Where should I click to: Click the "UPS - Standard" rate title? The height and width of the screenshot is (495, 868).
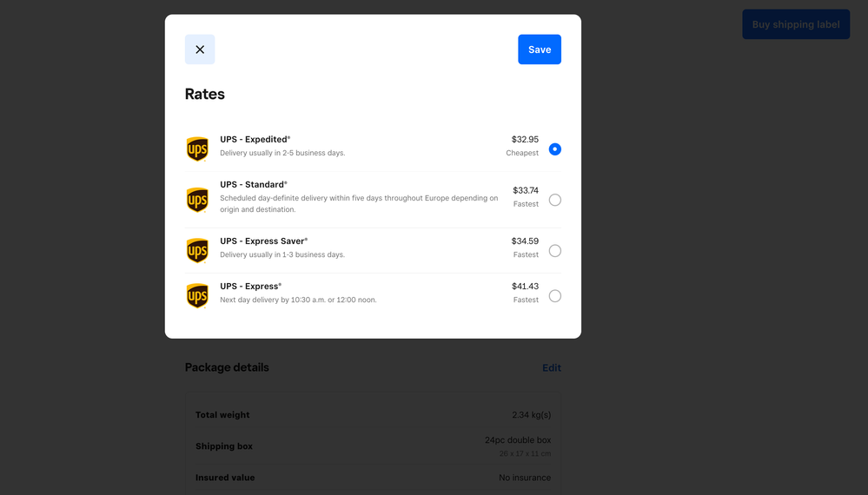pos(253,184)
